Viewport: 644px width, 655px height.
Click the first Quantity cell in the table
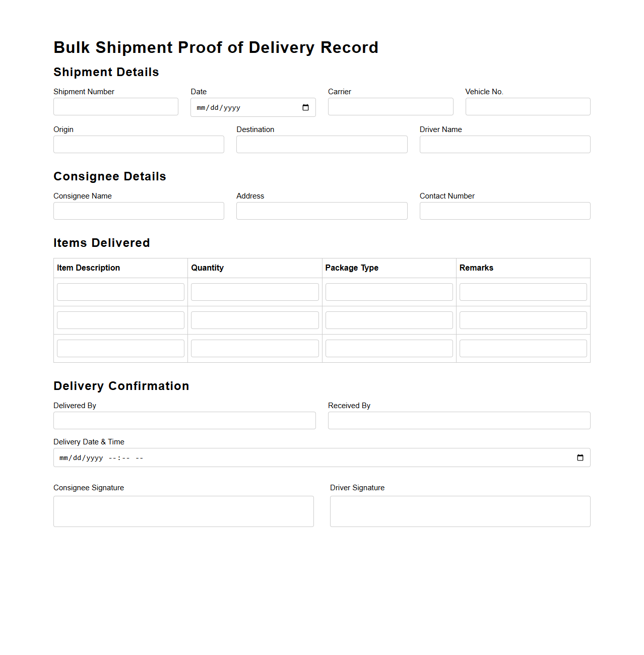point(254,292)
